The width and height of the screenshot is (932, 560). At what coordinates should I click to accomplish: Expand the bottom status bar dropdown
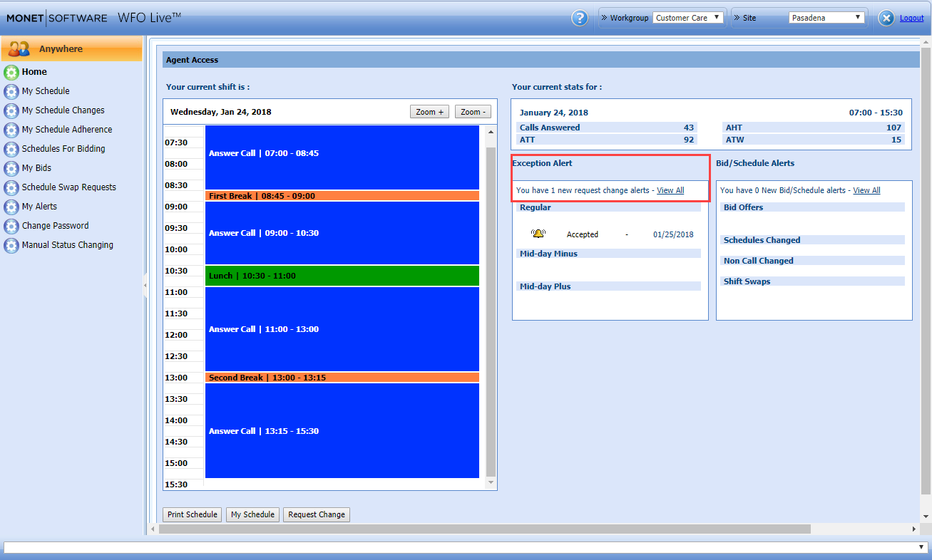[921, 547]
